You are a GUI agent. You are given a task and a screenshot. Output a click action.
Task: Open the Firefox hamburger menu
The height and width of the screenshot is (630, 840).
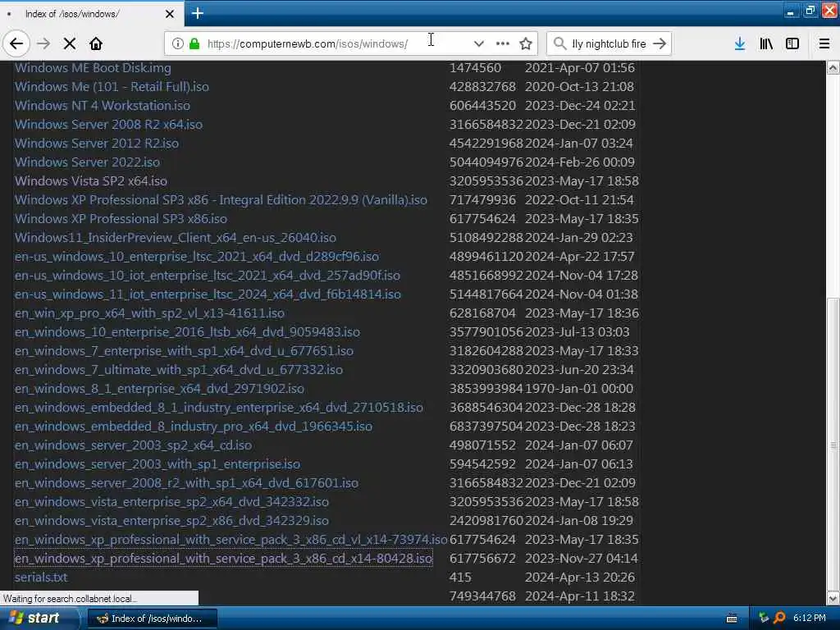[x=824, y=43]
